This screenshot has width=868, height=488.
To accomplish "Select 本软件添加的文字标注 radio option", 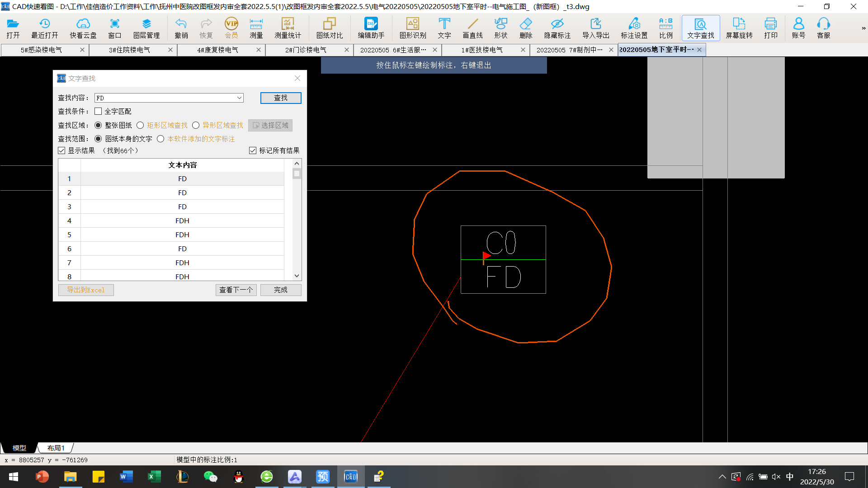I will click(x=160, y=139).
